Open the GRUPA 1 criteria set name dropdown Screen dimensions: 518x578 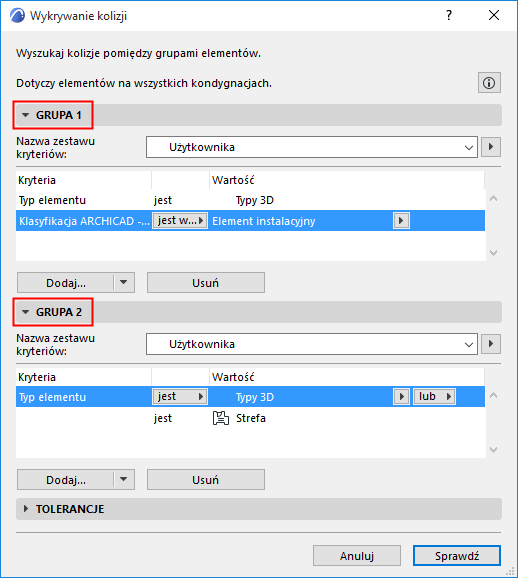pyautogui.click(x=312, y=147)
